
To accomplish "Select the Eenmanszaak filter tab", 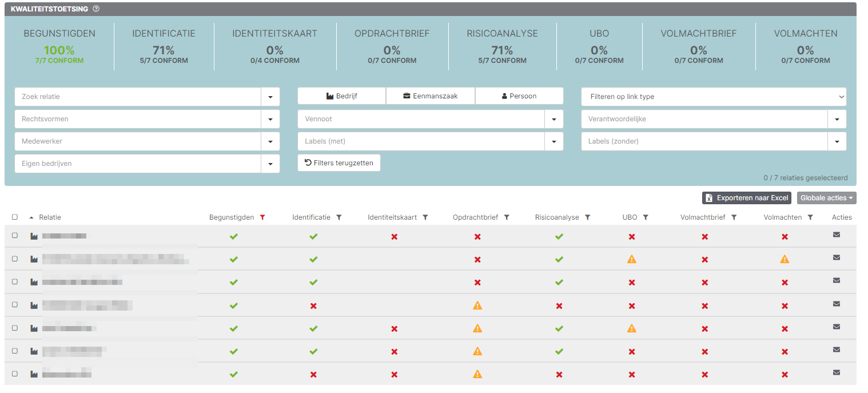I will pos(431,96).
